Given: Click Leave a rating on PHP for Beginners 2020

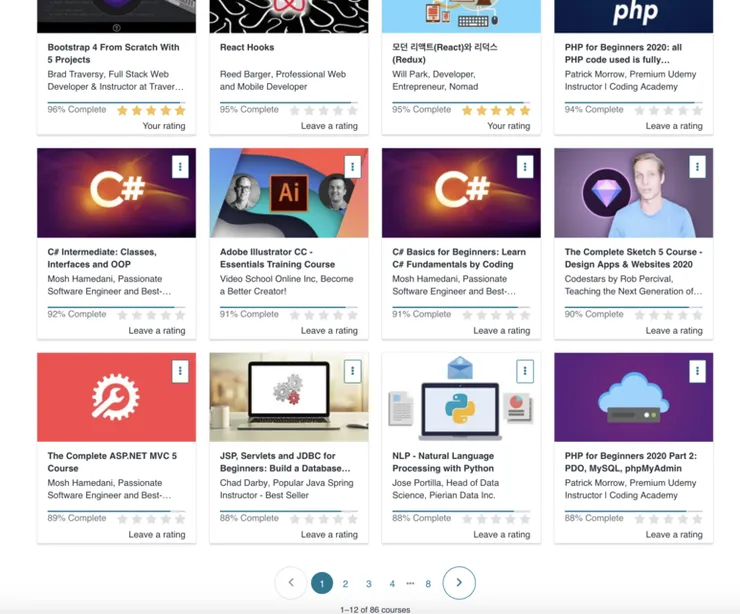Looking at the screenshot, I should click(x=674, y=126).
